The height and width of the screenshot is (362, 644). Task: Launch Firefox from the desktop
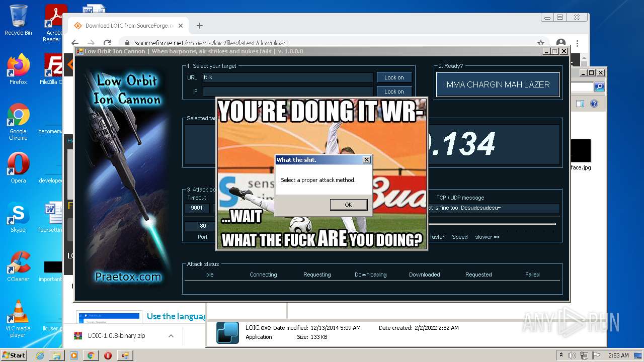tap(18, 69)
